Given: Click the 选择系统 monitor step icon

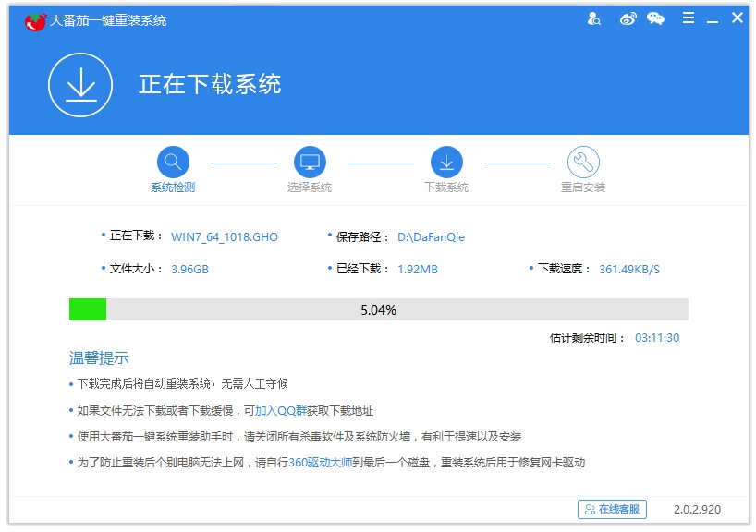Looking at the screenshot, I should pyautogui.click(x=311, y=163).
